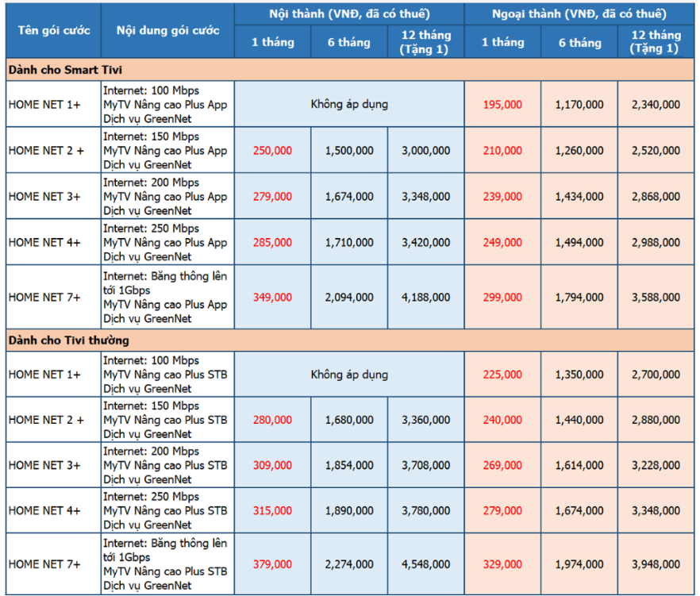Select the red 249,000 price
Image resolution: width=700 pixels, height=596 pixels.
[502, 242]
